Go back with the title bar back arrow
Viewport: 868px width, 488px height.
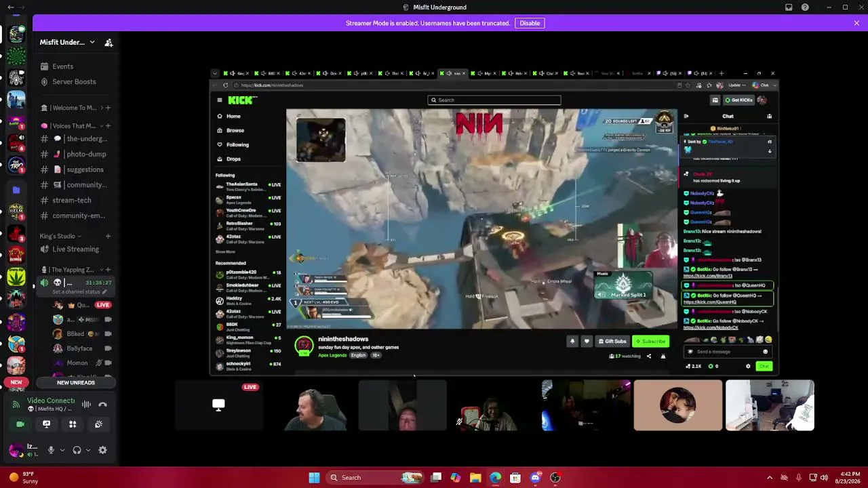coord(10,7)
